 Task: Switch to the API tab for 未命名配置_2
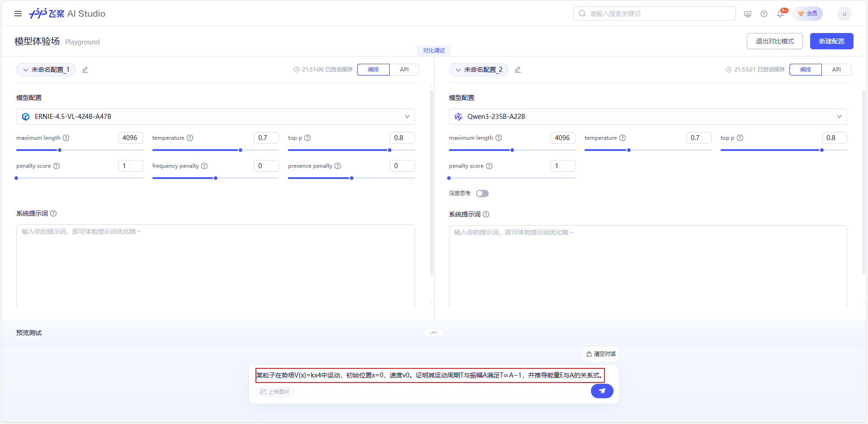click(836, 70)
